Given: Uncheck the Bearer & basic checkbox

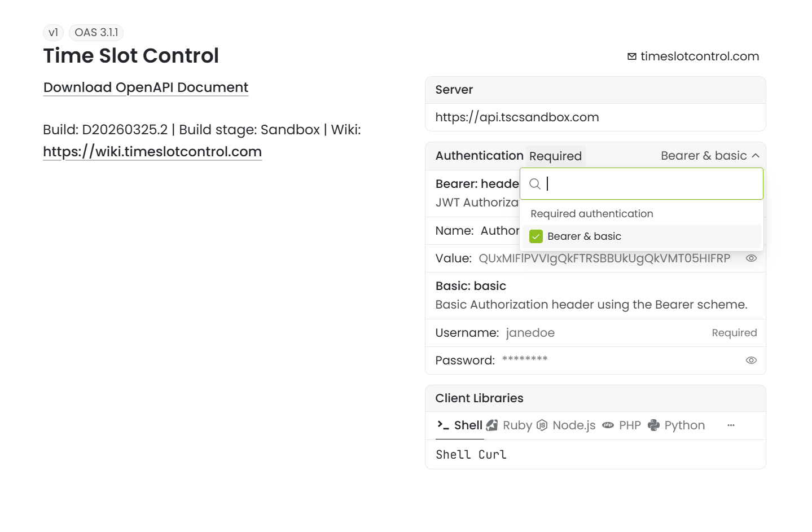Looking at the screenshot, I should [536, 236].
